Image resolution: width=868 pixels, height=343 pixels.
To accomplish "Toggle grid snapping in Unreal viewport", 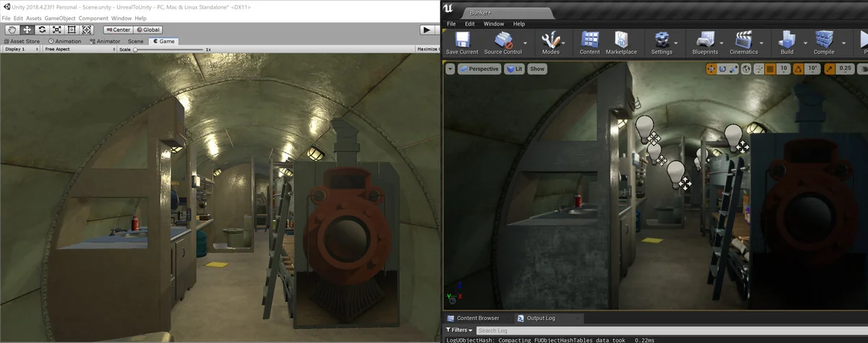I will (x=770, y=69).
